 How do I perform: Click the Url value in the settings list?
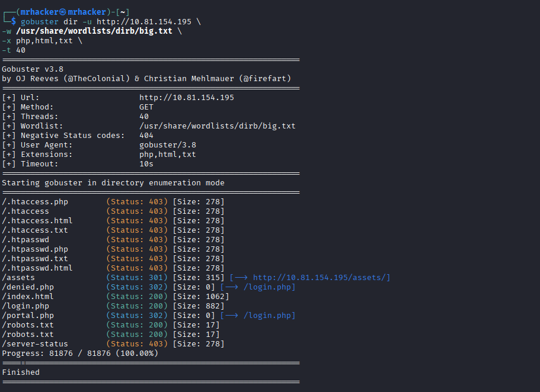[x=186, y=98]
